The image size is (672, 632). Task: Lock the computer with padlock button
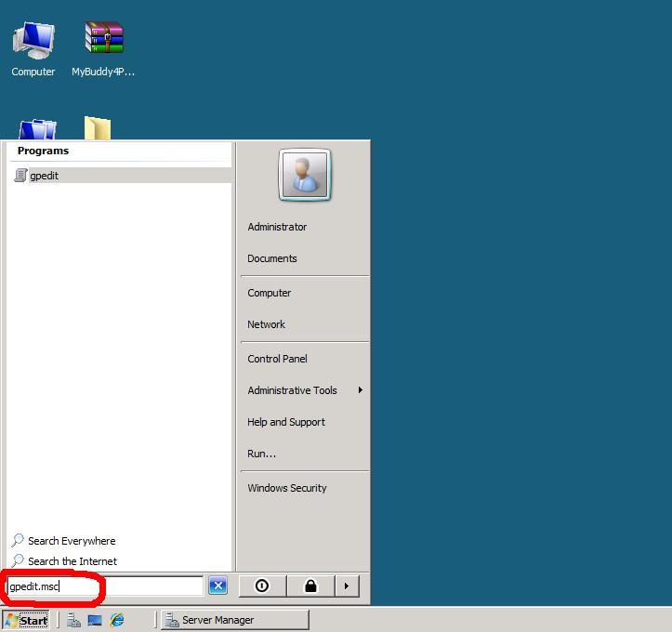[310, 586]
